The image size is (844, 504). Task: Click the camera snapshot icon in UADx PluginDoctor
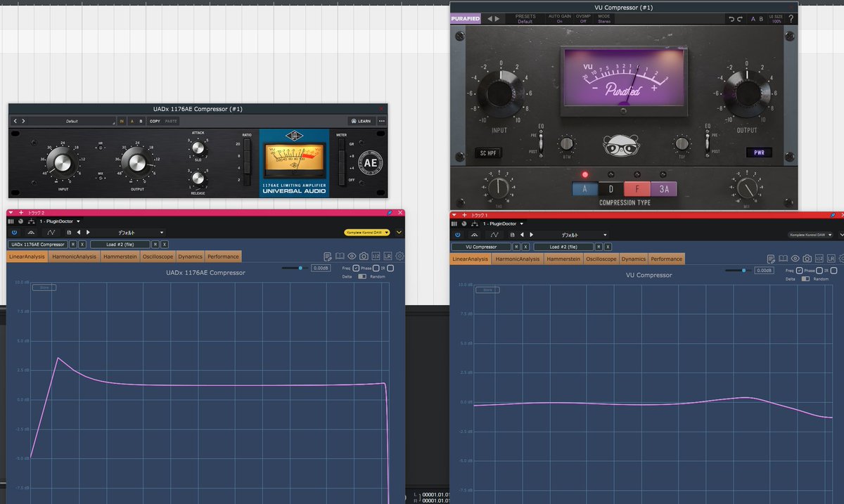[364, 257]
